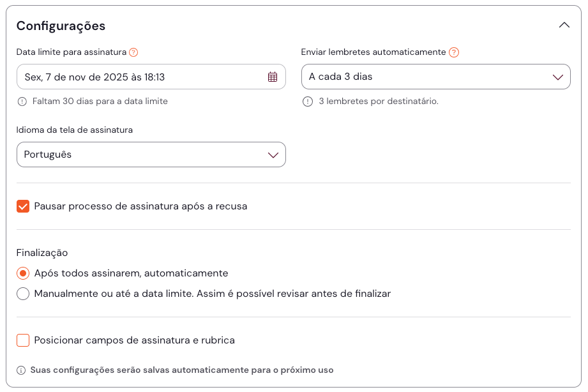The width and height of the screenshot is (588, 392).
Task: Select Manualmente ou até a data limite radio
Action: point(23,294)
